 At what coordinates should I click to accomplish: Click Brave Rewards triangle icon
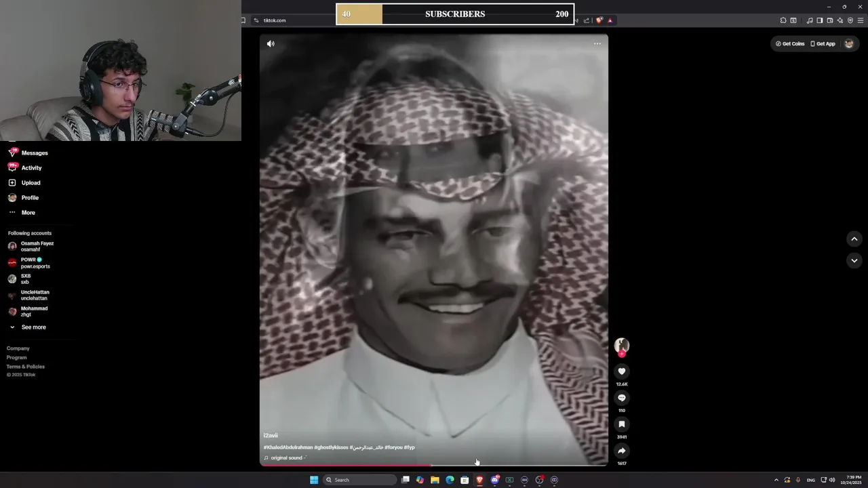point(610,20)
